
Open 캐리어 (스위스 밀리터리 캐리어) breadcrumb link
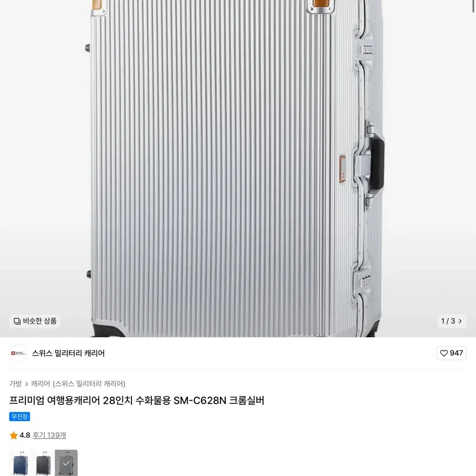pyautogui.click(x=78, y=384)
